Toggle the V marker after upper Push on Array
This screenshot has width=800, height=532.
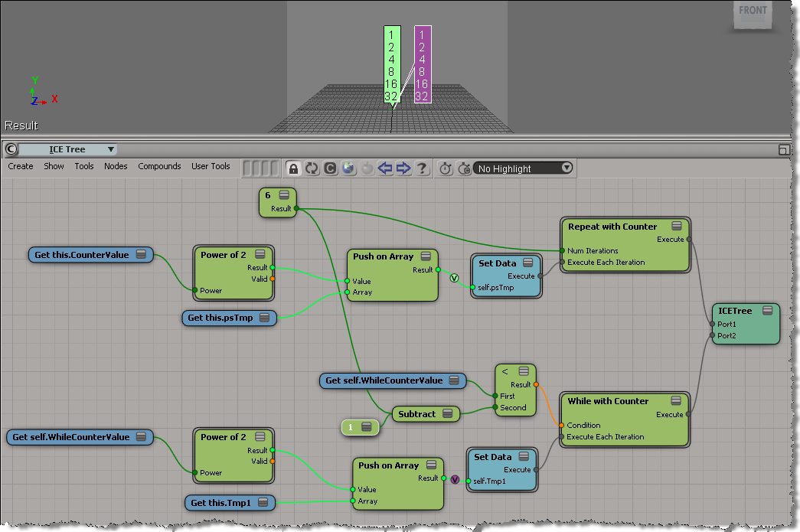point(454,278)
